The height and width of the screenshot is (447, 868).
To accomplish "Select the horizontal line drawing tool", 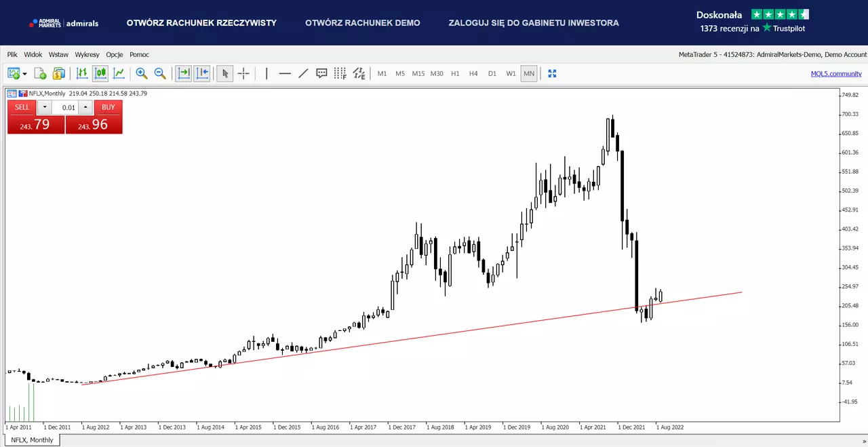I will 285,73.
